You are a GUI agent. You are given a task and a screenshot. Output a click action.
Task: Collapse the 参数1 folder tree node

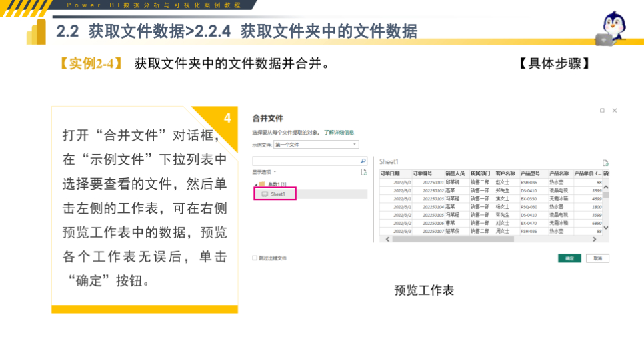pos(256,185)
